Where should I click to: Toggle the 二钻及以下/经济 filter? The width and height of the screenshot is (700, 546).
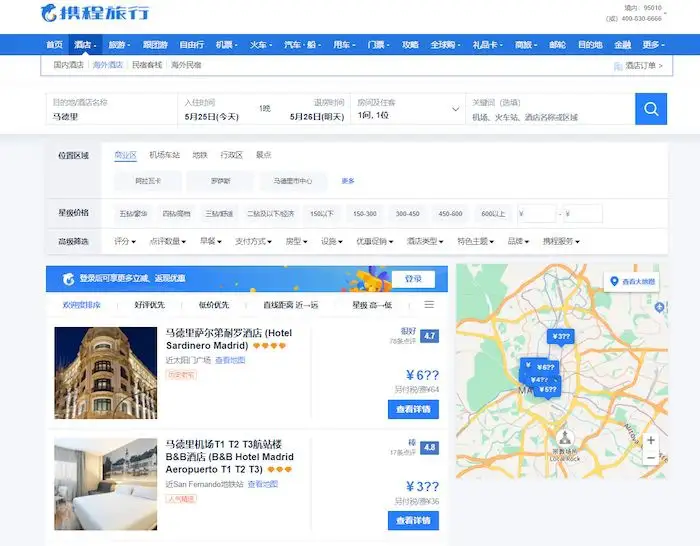pyautogui.click(x=271, y=214)
